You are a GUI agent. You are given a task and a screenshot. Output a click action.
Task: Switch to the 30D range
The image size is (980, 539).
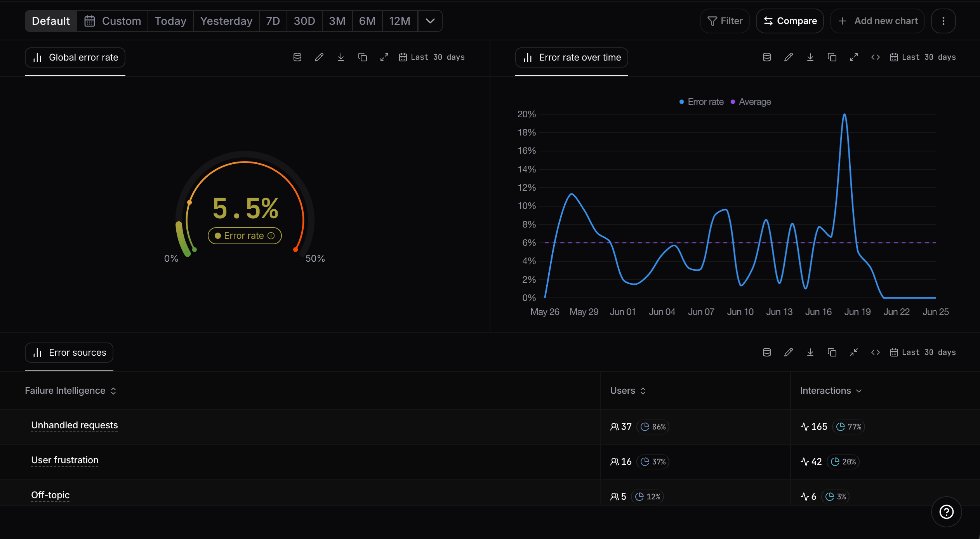pyautogui.click(x=304, y=21)
